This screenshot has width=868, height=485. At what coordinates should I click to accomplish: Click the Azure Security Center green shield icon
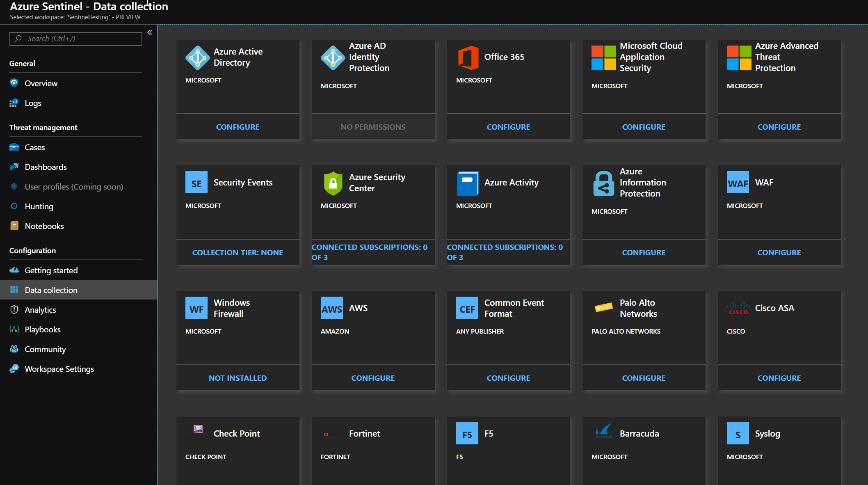tap(333, 183)
